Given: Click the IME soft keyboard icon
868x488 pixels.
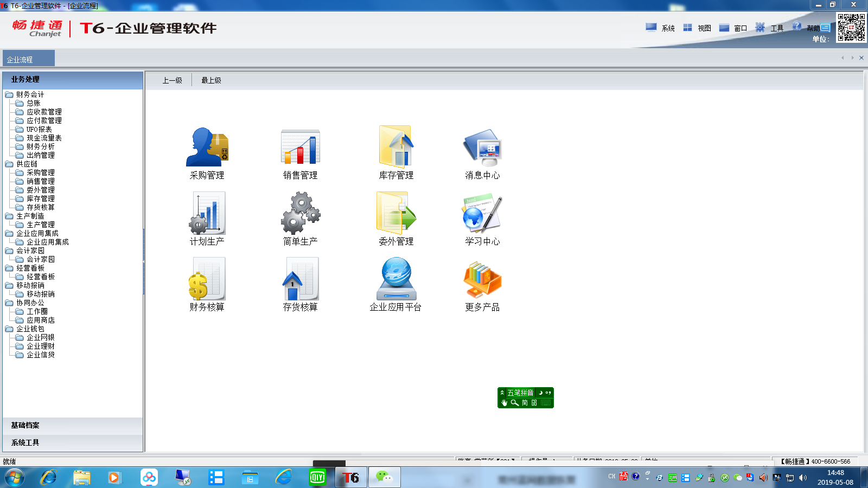Looking at the screenshot, I should coord(546,403).
